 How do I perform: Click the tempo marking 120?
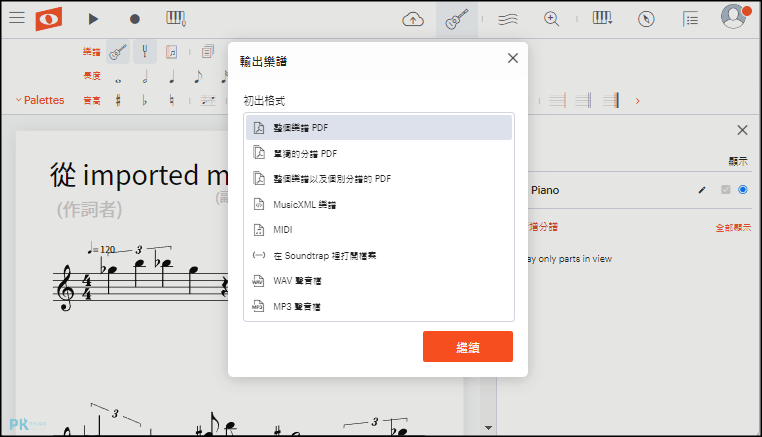tap(102, 249)
